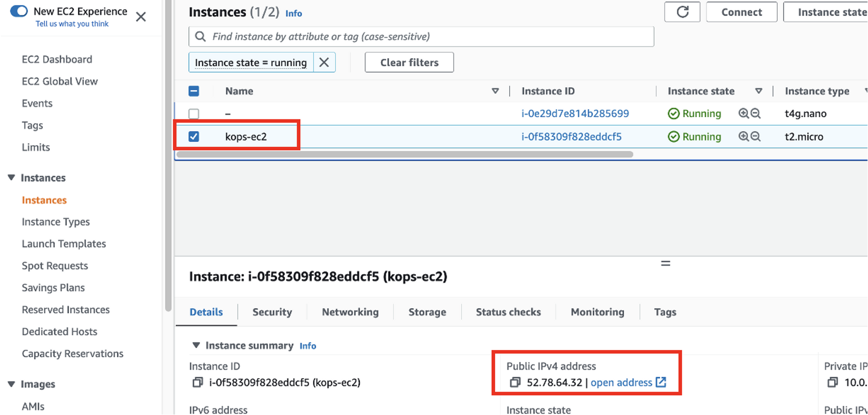Open Launch Templates
Screen dimensions: 868x415
pos(64,244)
